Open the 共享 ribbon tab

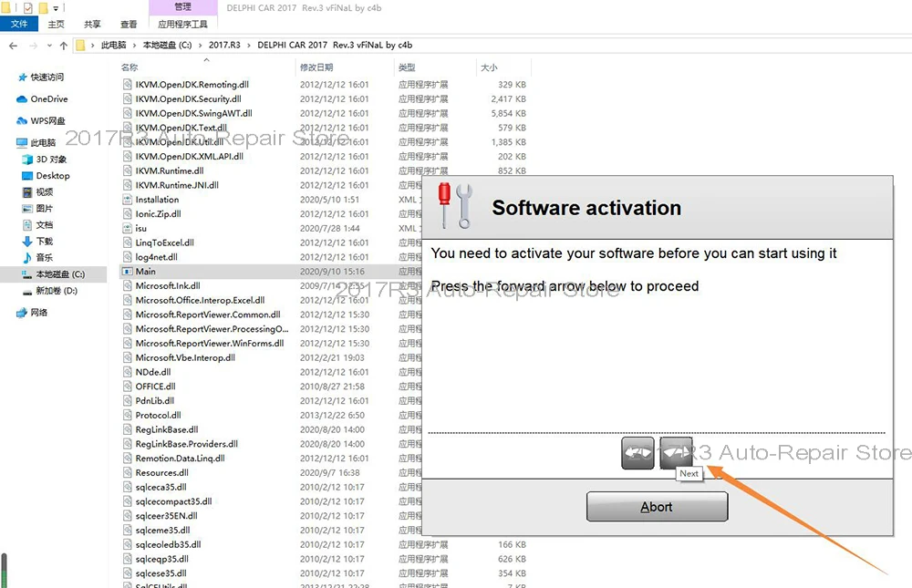tap(92, 24)
